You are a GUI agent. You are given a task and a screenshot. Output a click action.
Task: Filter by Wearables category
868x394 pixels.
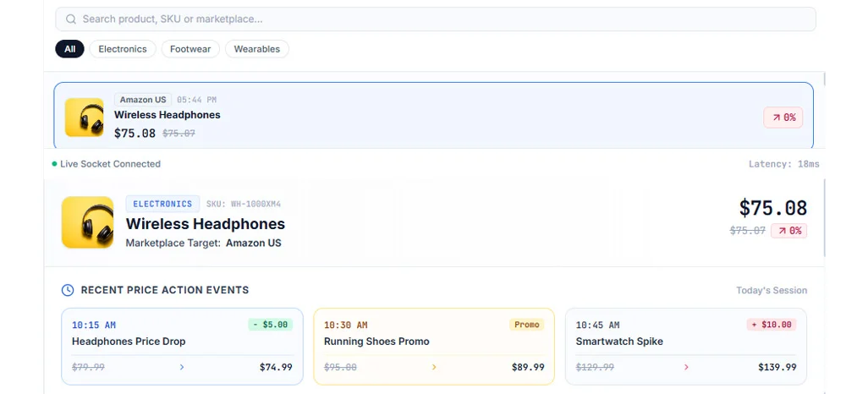click(x=257, y=49)
